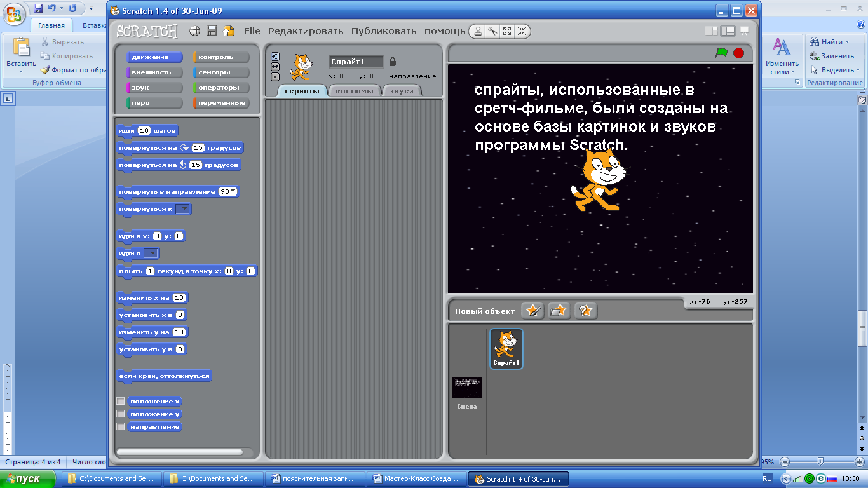The image size is (868, 488).
Task: Open the помощь menu
Action: coord(445,31)
